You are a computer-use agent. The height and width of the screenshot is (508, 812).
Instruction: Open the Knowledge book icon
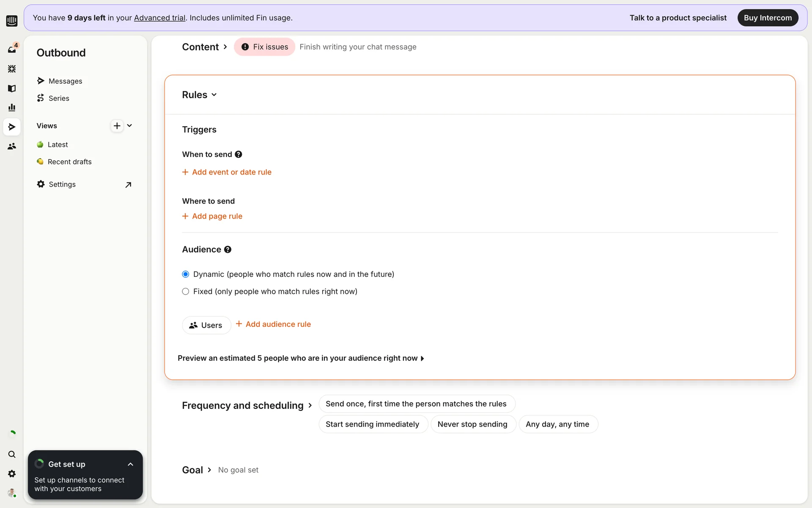pos(12,88)
